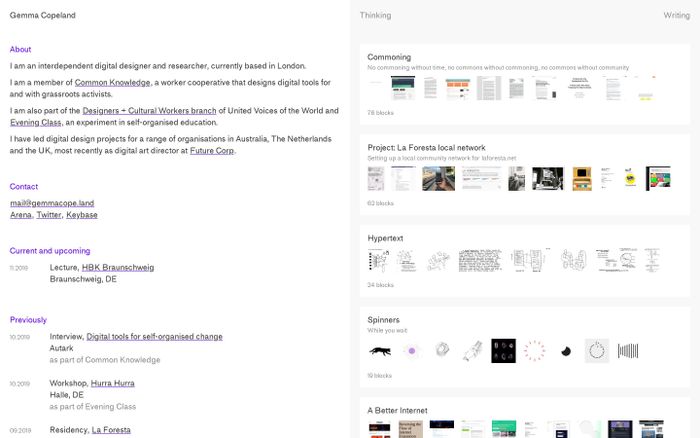Screen dimensions: 700x438
Task: Click the black square spinner thumbnail
Action: (x=503, y=351)
